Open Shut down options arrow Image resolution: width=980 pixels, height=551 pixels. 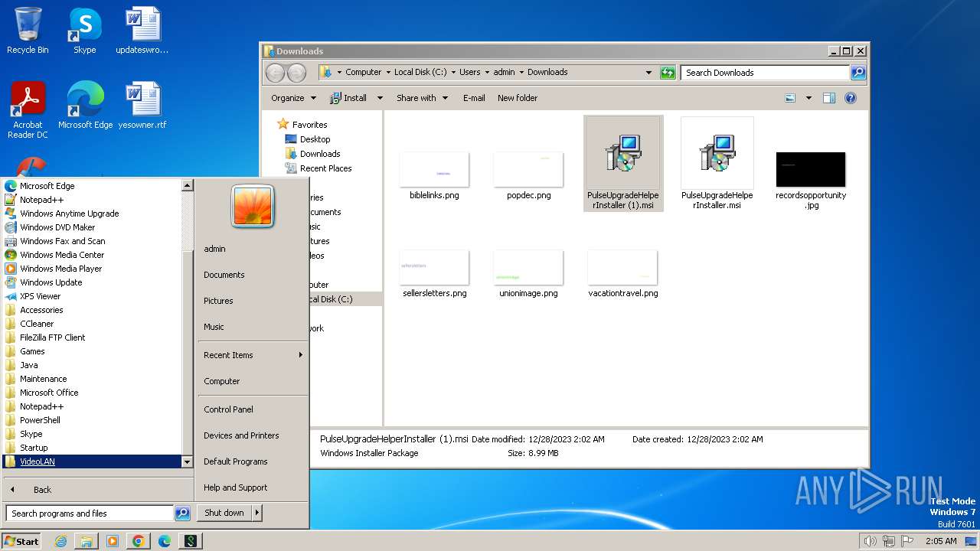click(x=257, y=513)
